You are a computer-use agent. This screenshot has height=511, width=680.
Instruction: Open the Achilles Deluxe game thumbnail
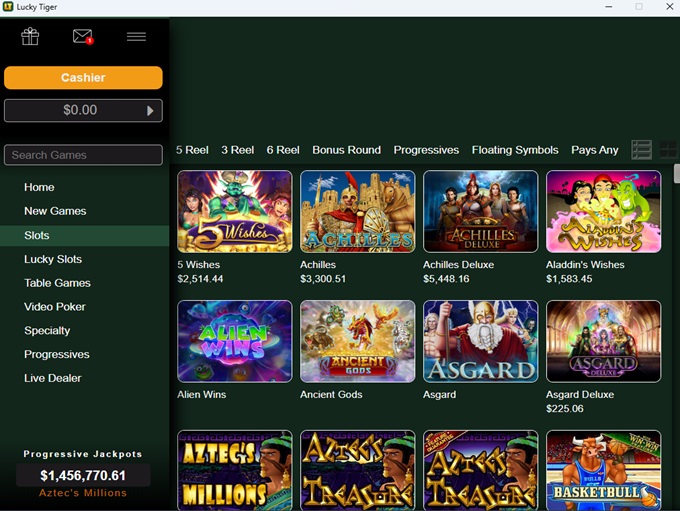[481, 212]
